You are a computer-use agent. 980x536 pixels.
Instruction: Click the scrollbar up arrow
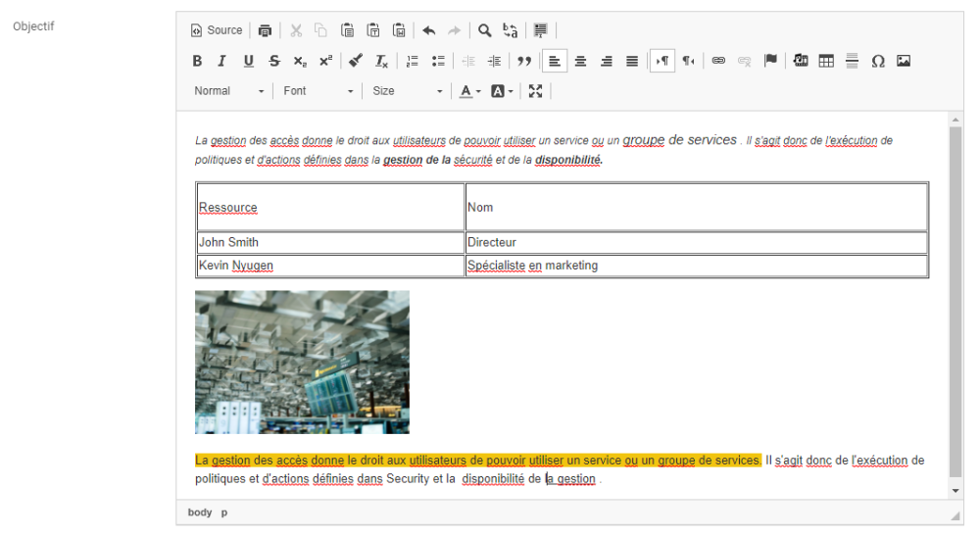[x=955, y=119]
